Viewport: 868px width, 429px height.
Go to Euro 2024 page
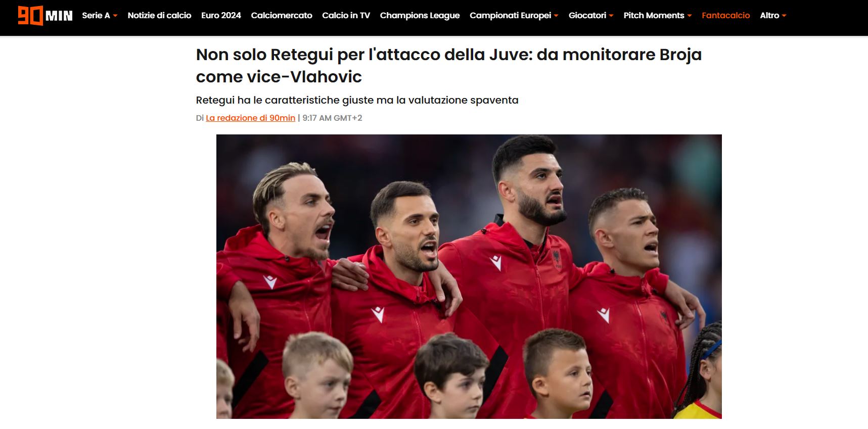pyautogui.click(x=221, y=16)
